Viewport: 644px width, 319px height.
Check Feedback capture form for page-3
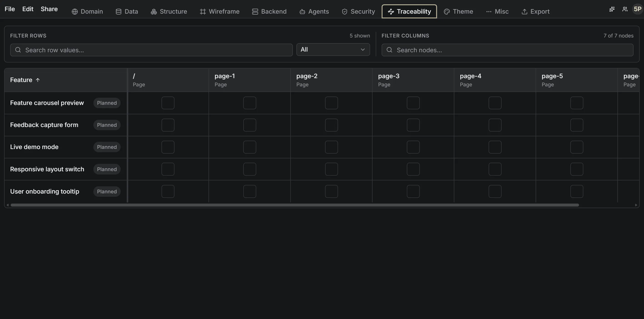(x=413, y=125)
